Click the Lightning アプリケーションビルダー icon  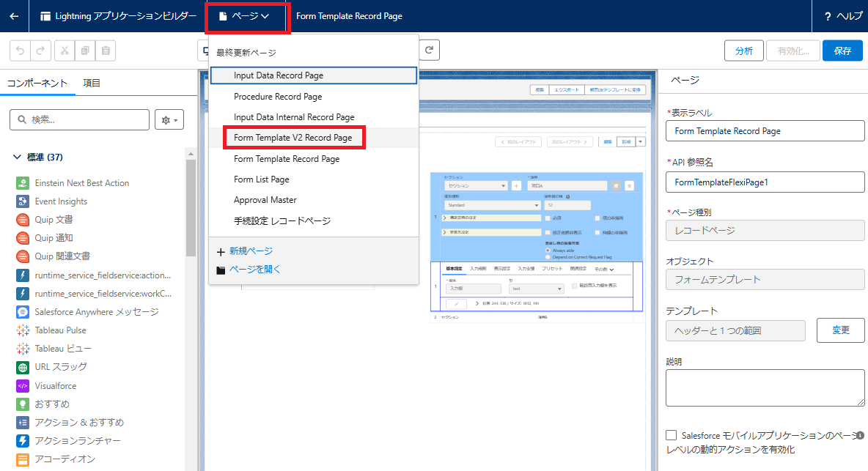[45, 16]
